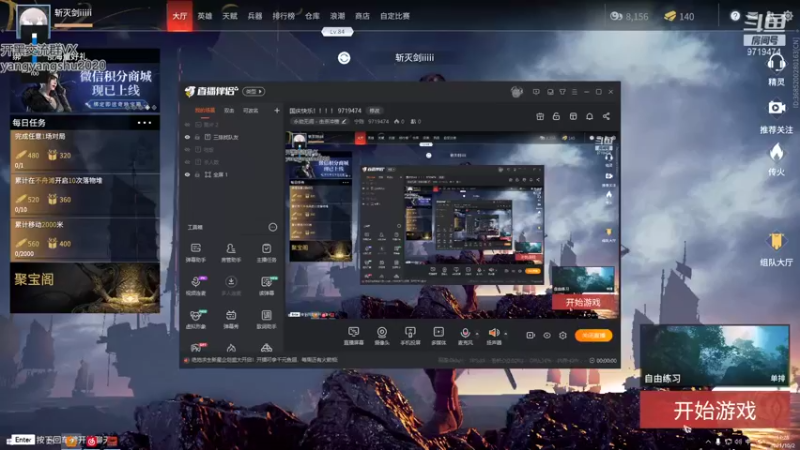Open streaming app settings gear

coord(563,335)
